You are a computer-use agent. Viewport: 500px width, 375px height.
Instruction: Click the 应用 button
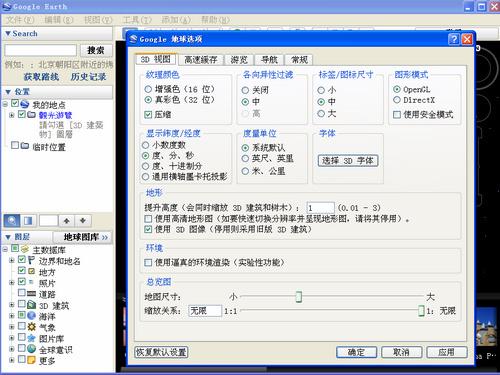(447, 352)
